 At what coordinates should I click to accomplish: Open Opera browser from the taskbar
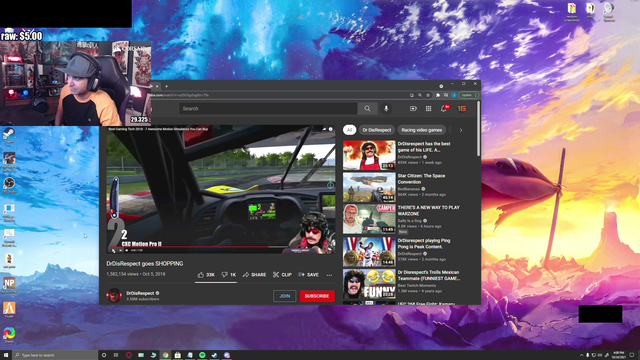129,355
